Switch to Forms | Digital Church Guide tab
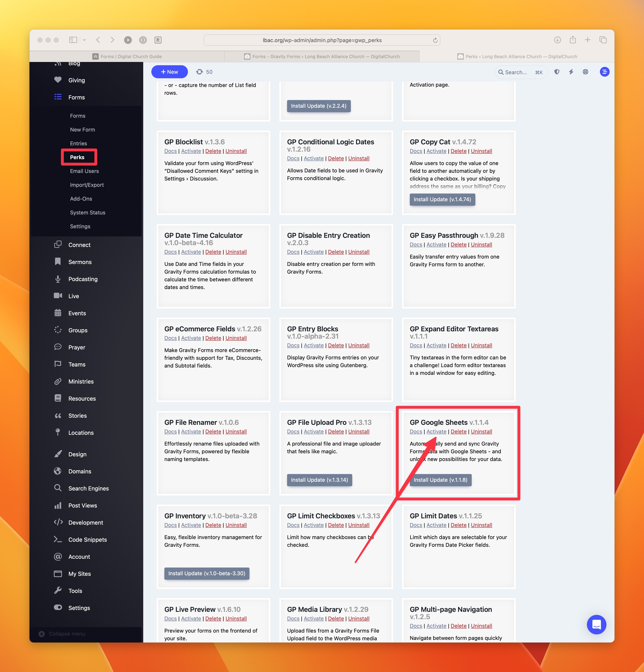 coord(127,57)
